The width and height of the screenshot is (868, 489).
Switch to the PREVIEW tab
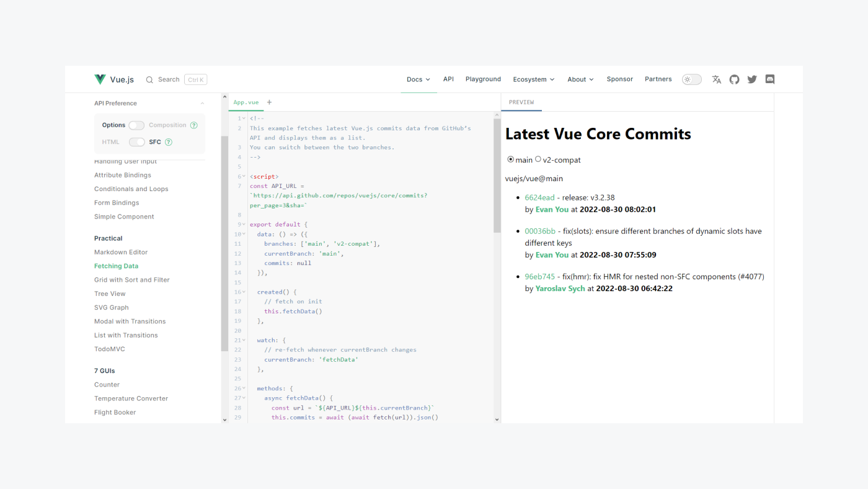coord(521,102)
